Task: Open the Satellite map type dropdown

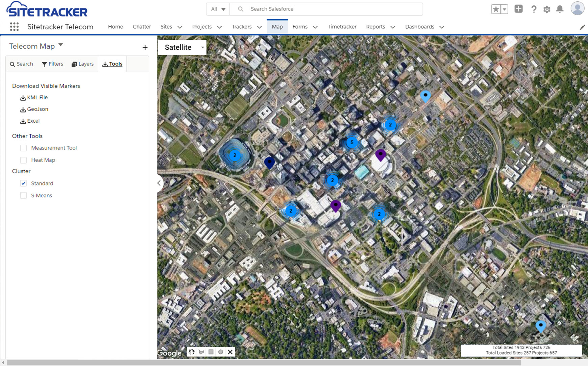Action: tap(182, 47)
